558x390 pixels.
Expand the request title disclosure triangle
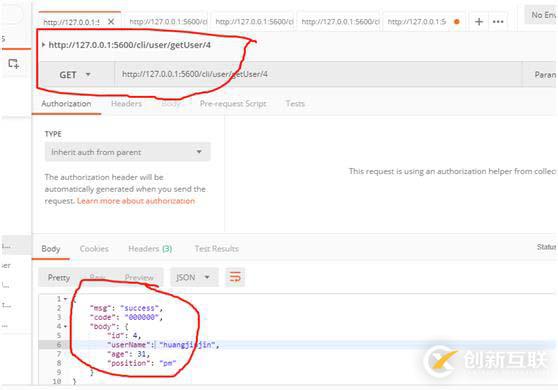coord(43,45)
